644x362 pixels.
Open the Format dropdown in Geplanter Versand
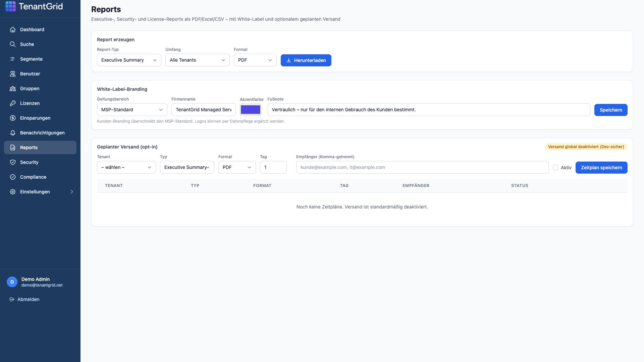click(x=237, y=167)
